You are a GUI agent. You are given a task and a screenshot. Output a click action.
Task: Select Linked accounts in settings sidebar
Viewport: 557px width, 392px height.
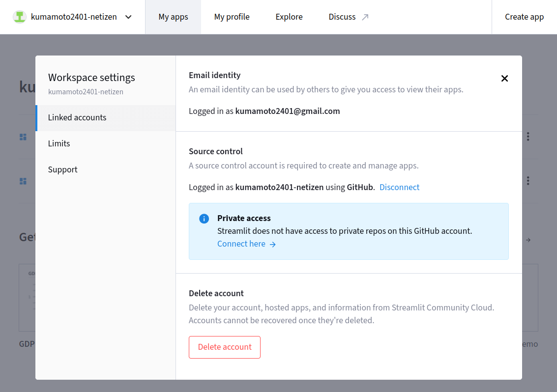[106, 117]
